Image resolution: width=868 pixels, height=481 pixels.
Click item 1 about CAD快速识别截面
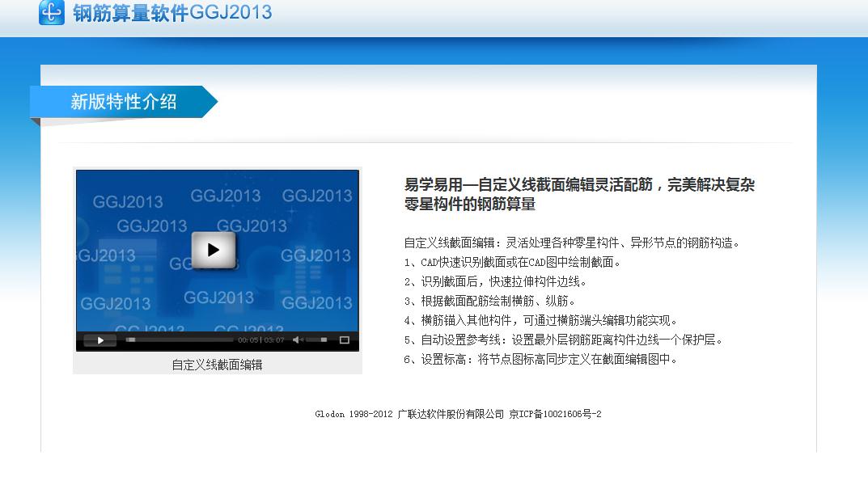click(512, 262)
